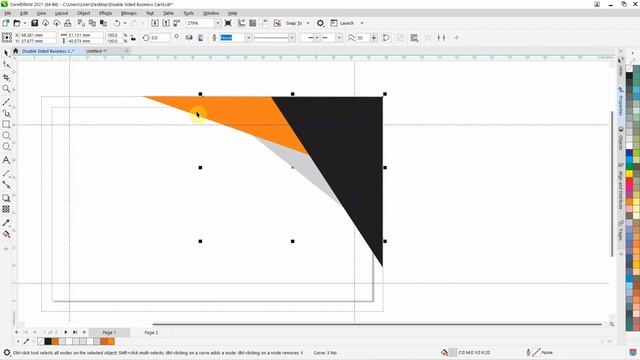Toggle the close curve button
The image size is (640, 360).
point(386,38)
